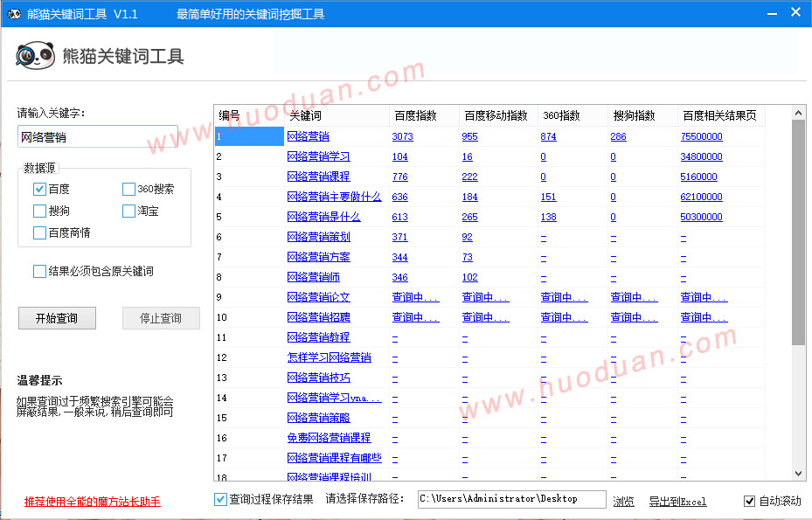Click Baidu index value 3073
This screenshot has width=812, height=520.
(x=402, y=136)
